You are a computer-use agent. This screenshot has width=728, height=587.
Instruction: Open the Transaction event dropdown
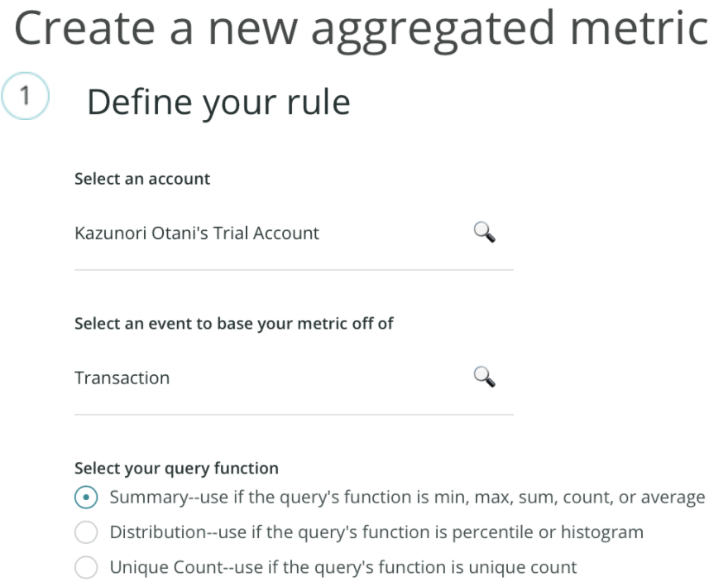(x=294, y=378)
